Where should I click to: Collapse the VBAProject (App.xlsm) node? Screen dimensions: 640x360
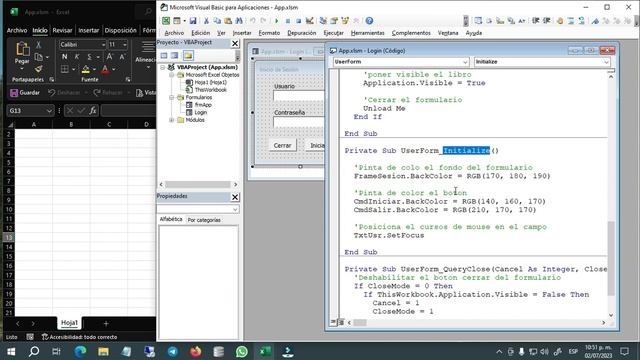163,67
